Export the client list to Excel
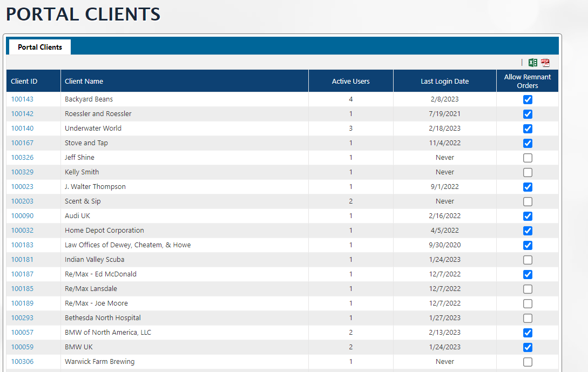588x372 pixels. pyautogui.click(x=532, y=63)
